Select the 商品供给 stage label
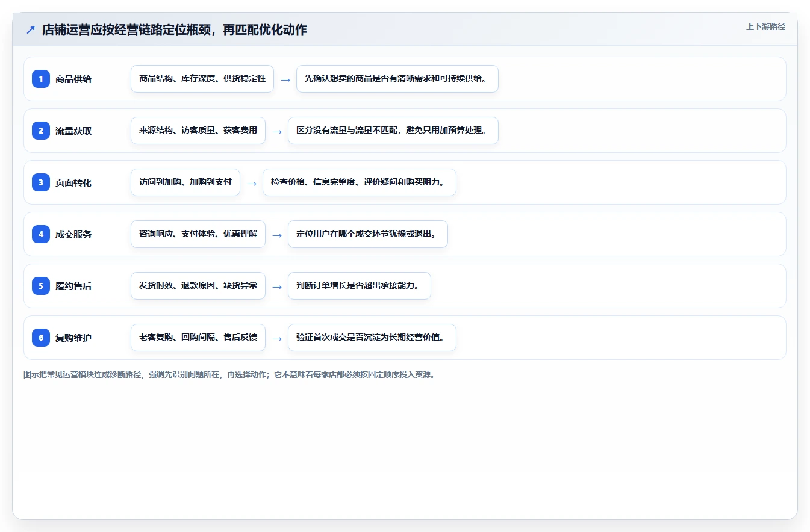810x532 pixels. tap(73, 79)
